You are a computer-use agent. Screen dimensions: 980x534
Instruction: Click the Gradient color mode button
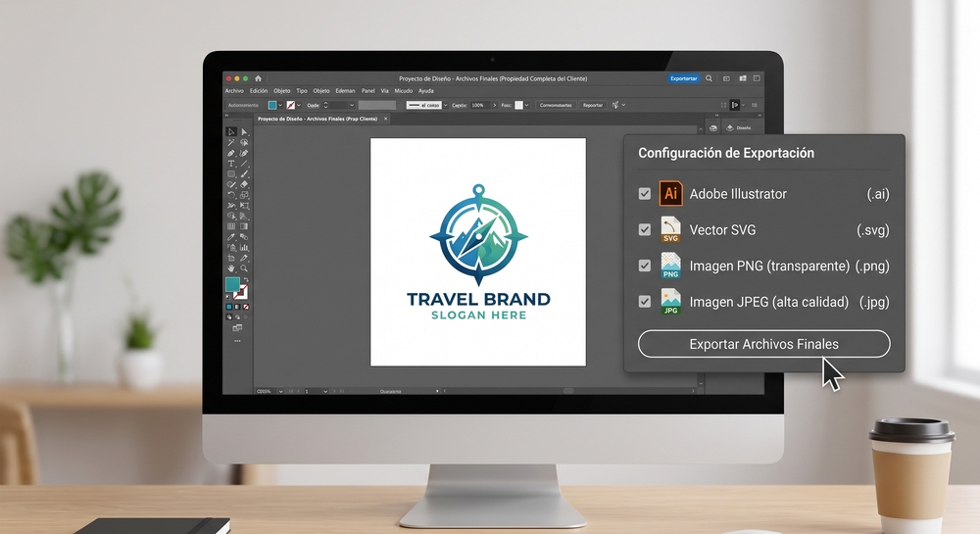[x=237, y=307]
